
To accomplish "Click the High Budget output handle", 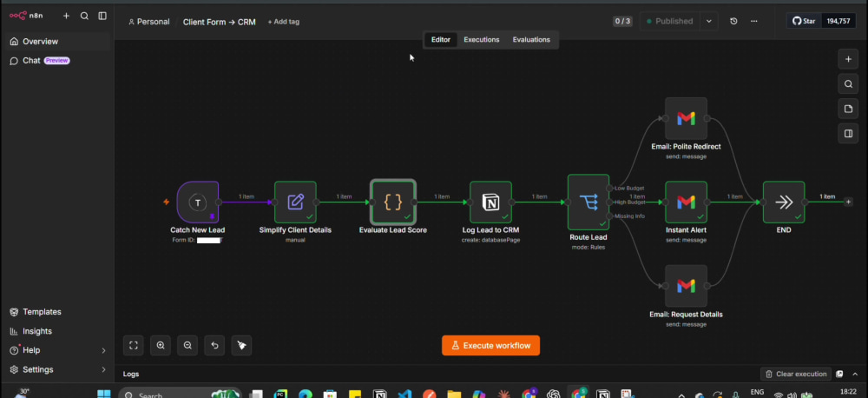I will click(610, 202).
